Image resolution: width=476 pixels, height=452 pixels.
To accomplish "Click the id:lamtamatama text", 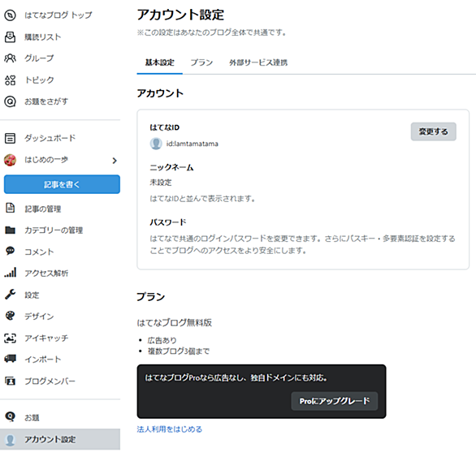I will pyautogui.click(x=192, y=144).
